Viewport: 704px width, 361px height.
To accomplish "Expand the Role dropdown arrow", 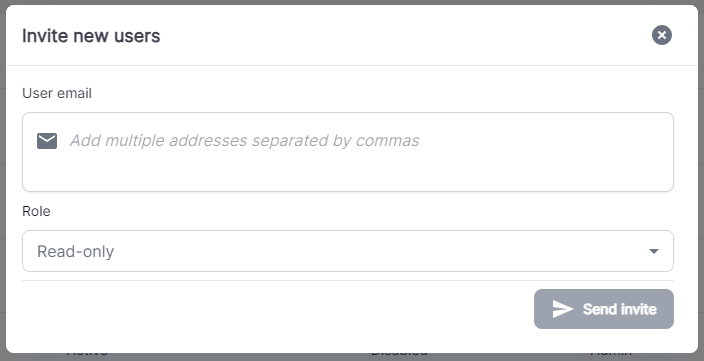I will coord(654,251).
